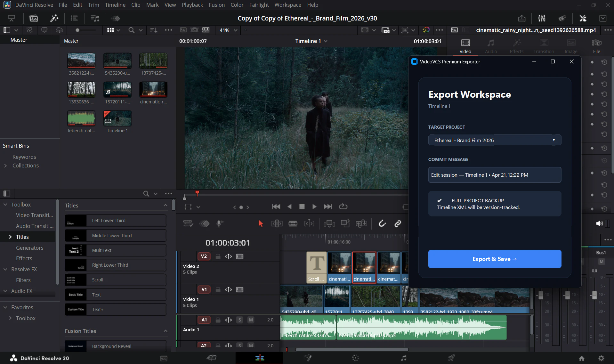Enable snapping with the magnet icon
614x364 pixels.
[383, 223]
